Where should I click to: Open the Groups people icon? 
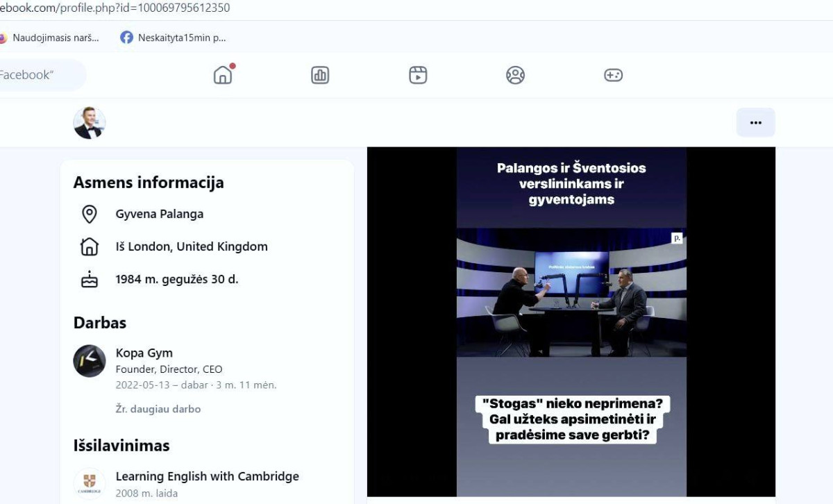pos(515,75)
